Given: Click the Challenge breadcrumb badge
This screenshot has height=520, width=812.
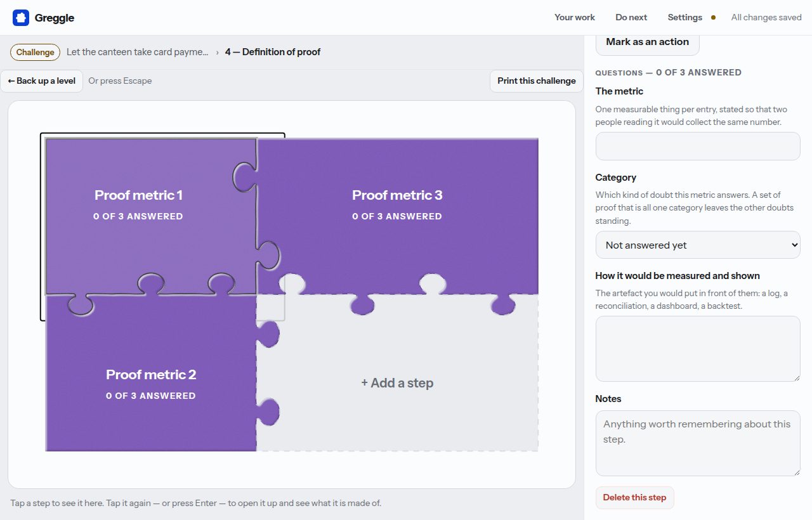Looking at the screenshot, I should click(x=35, y=52).
